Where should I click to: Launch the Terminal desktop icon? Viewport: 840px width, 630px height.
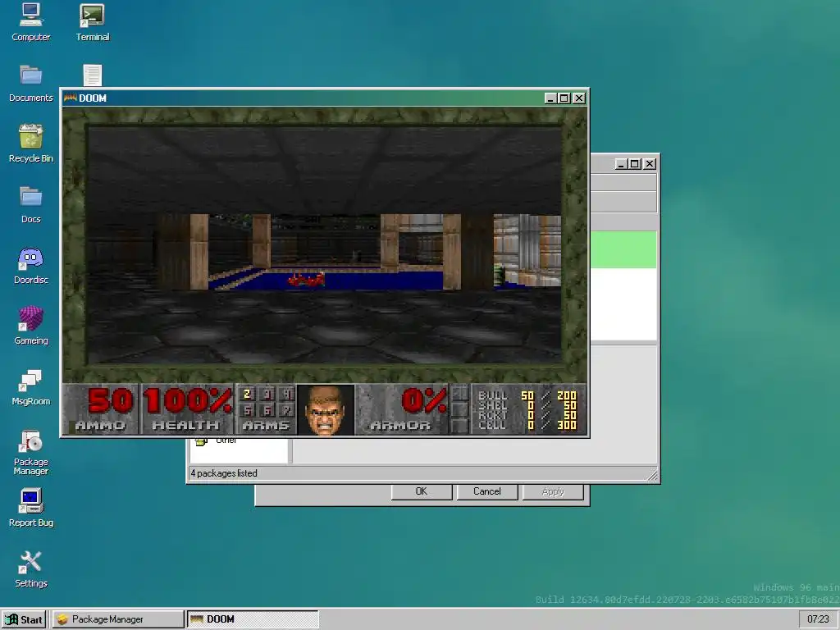[x=92, y=22]
